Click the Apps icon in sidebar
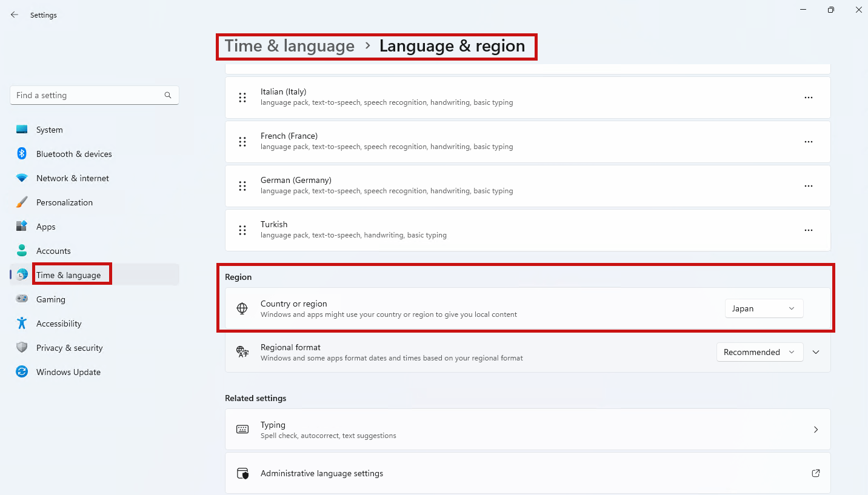 22,226
